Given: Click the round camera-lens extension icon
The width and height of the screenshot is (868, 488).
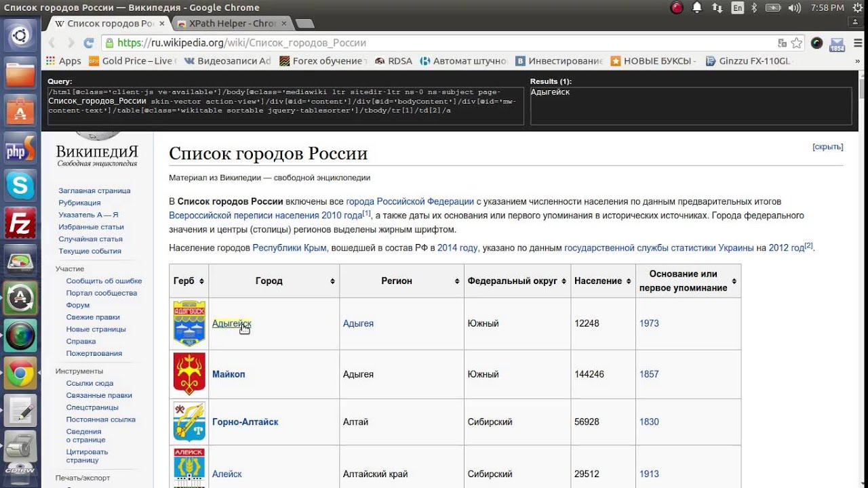Looking at the screenshot, I should click(816, 43).
